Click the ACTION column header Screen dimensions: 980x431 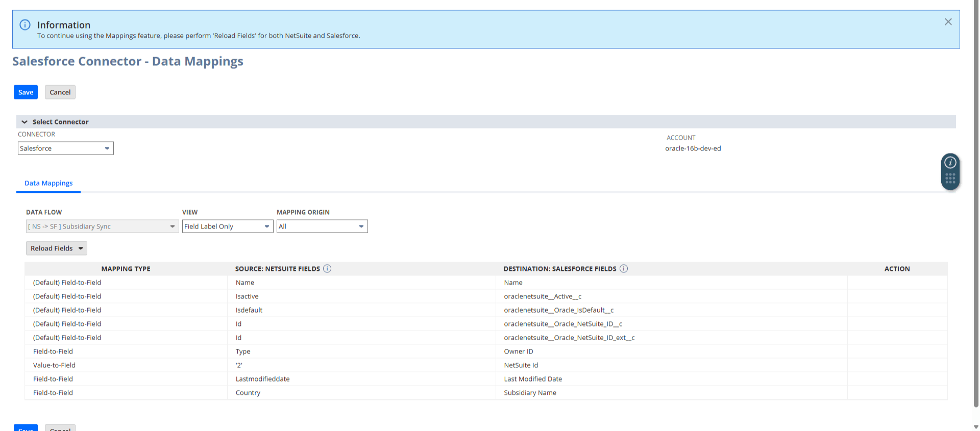[x=897, y=269]
